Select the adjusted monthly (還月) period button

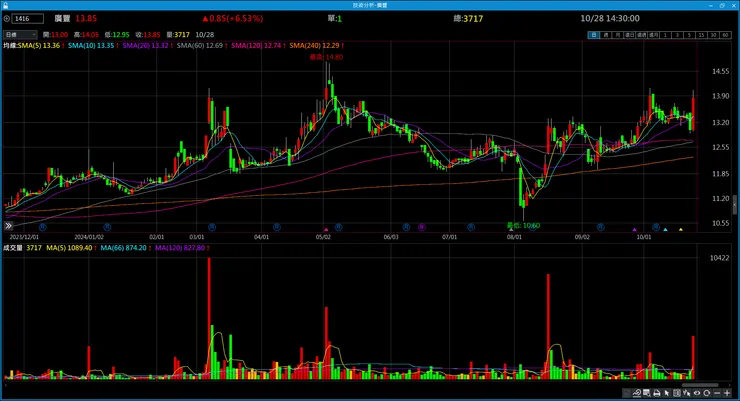(654, 35)
